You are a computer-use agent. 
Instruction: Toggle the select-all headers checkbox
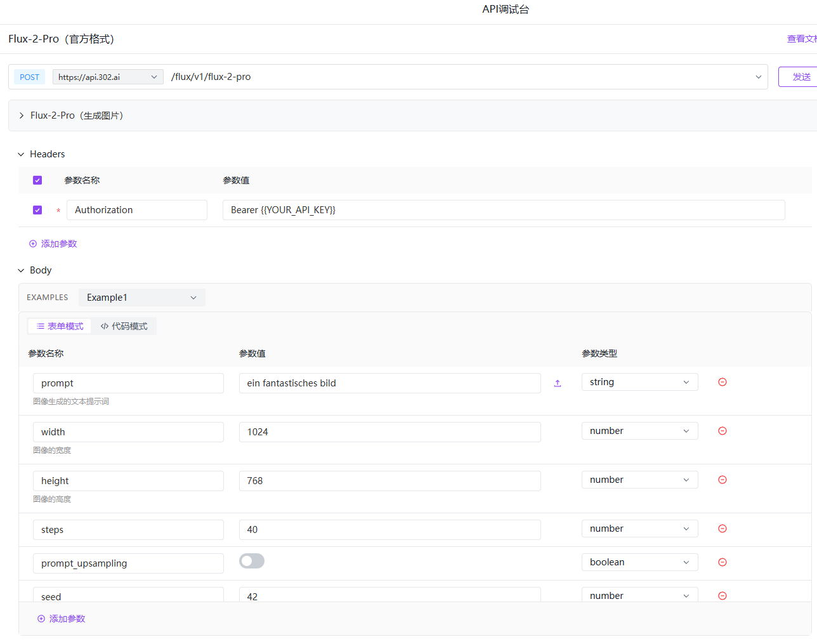(x=37, y=180)
